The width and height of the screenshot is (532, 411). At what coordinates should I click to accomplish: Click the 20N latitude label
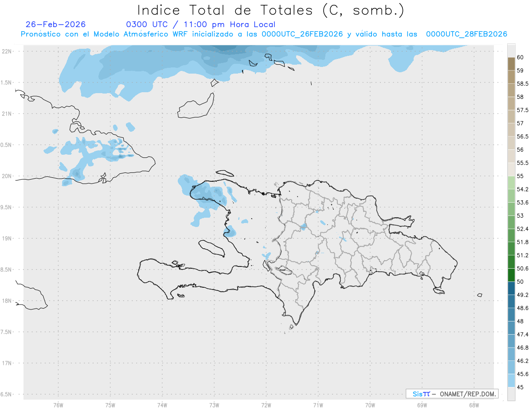(7, 176)
